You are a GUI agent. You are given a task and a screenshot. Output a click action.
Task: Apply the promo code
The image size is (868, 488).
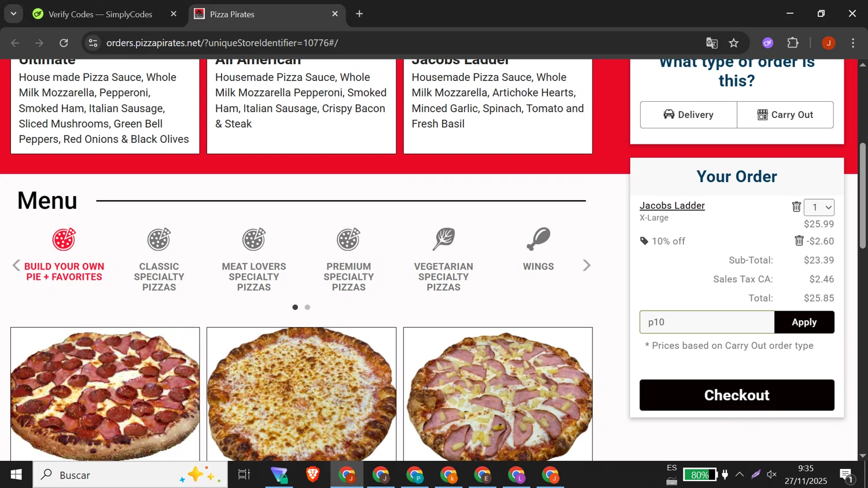(x=804, y=322)
